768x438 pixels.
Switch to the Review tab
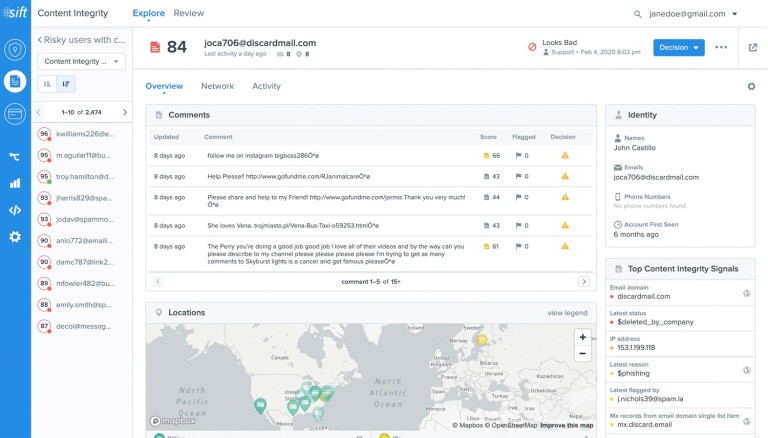189,13
